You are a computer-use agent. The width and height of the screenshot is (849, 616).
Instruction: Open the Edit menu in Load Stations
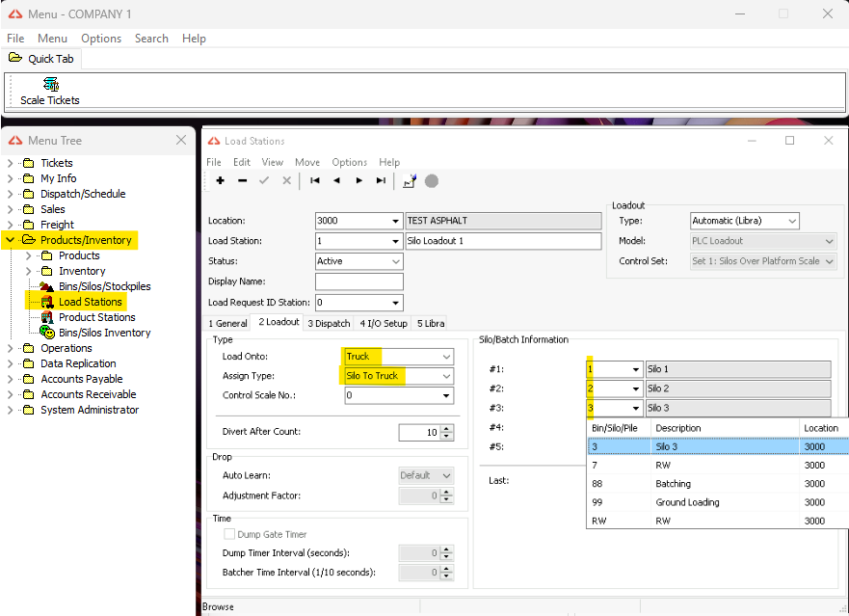coord(242,162)
